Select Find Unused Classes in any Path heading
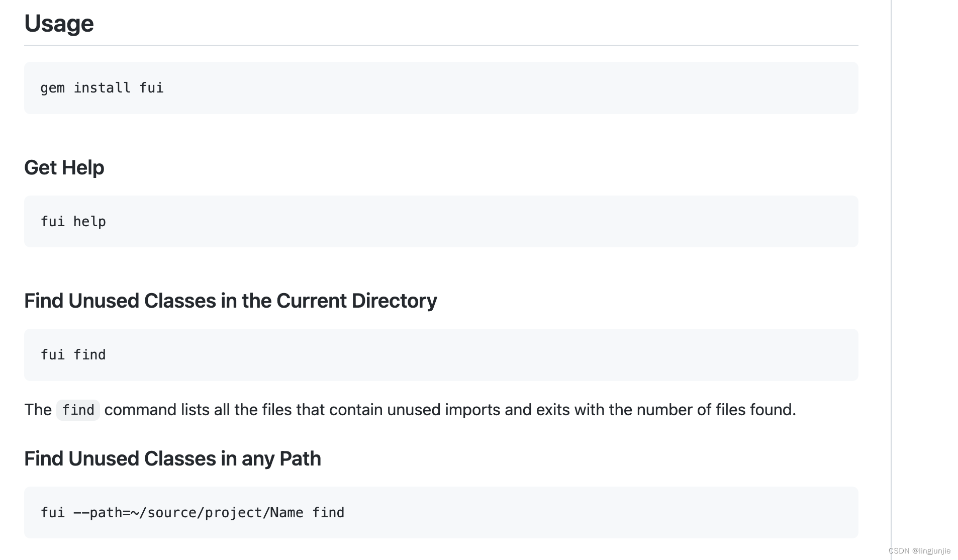Viewport: 958px width, 560px height. (172, 458)
